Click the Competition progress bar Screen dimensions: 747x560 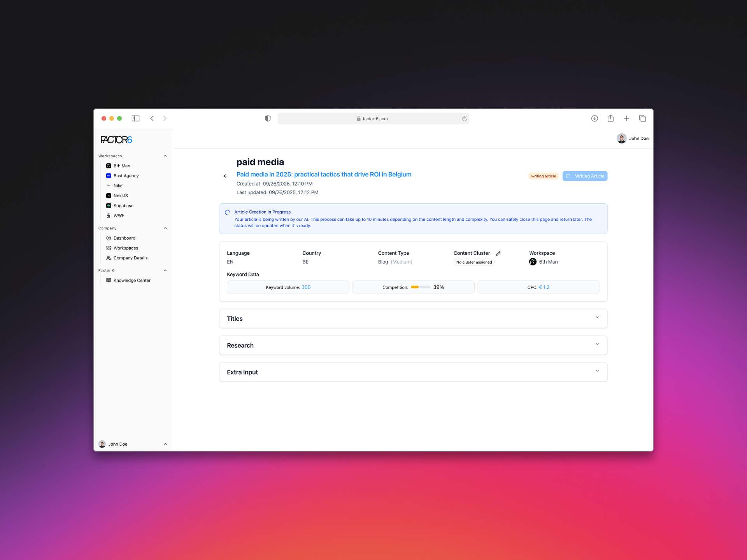coord(420,287)
